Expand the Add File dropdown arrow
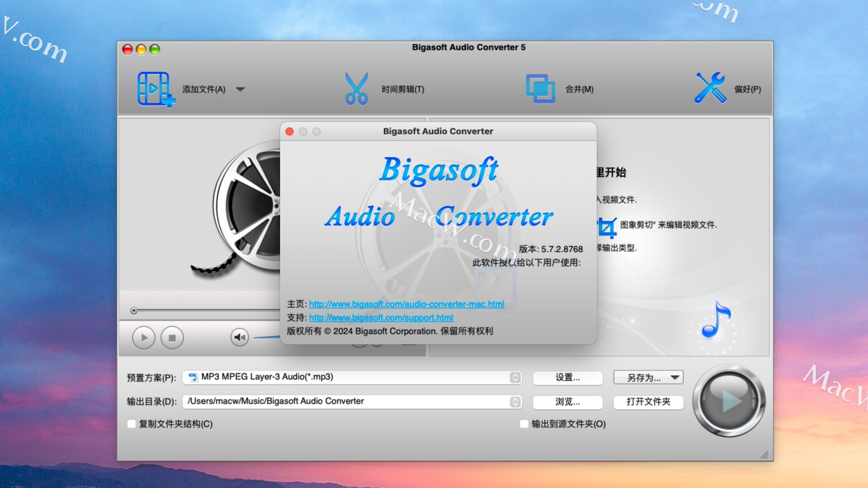 [241, 89]
